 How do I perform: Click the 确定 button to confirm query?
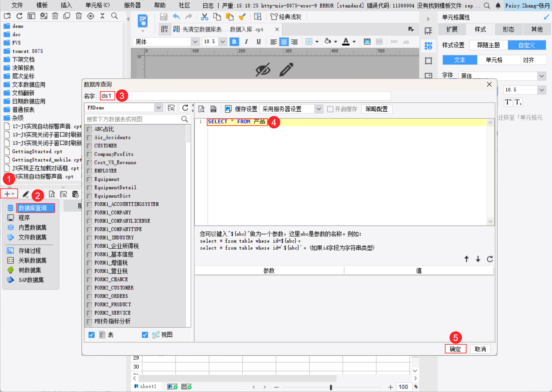tap(455, 349)
